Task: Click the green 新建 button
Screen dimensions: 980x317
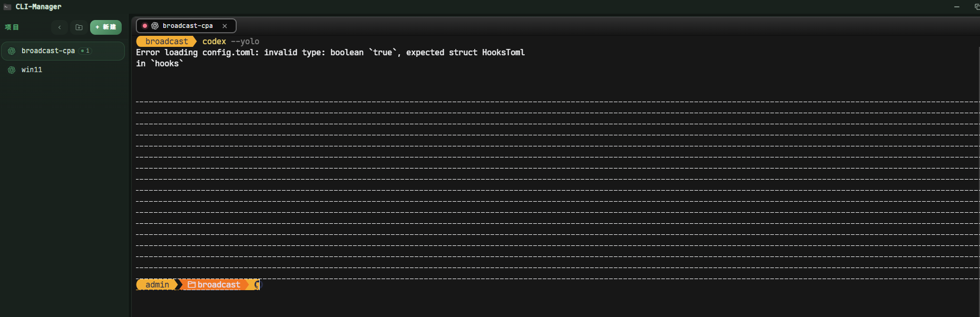Action: coord(106,27)
